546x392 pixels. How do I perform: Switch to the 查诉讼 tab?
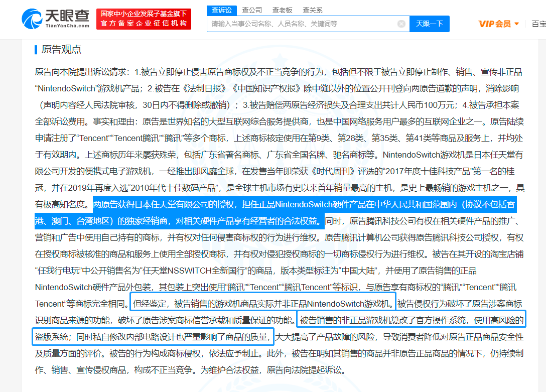[x=222, y=10]
